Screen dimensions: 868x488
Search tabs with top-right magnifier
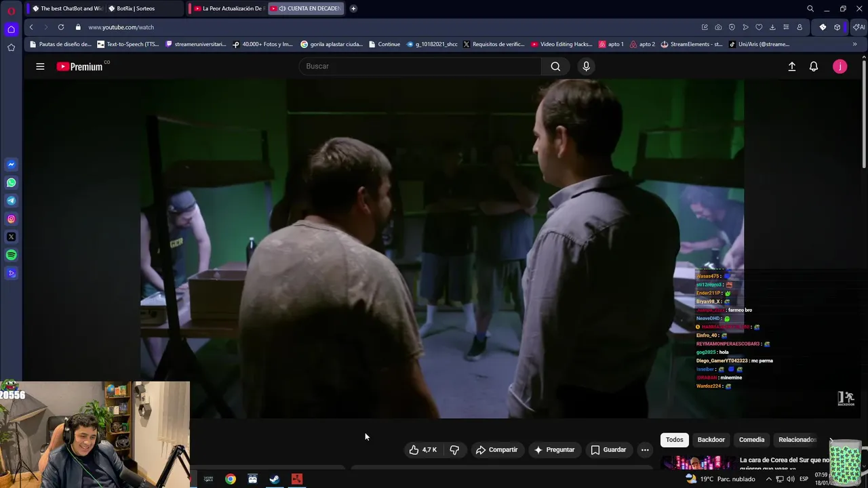tap(810, 9)
